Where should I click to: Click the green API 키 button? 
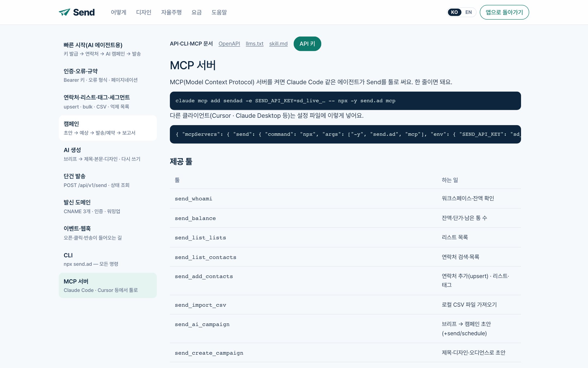[x=307, y=44]
